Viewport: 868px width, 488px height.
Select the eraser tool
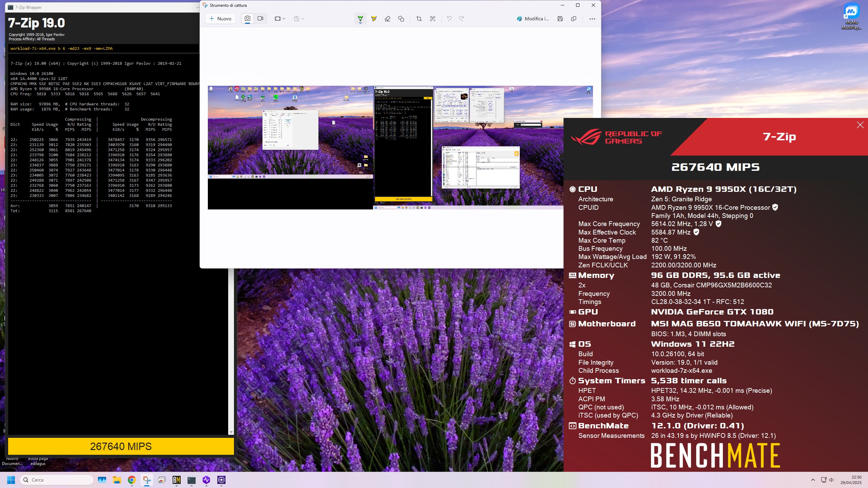[x=387, y=19]
